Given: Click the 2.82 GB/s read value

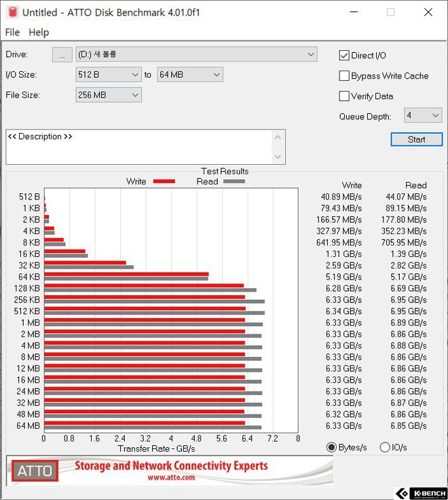Looking at the screenshot, I should (x=409, y=266).
